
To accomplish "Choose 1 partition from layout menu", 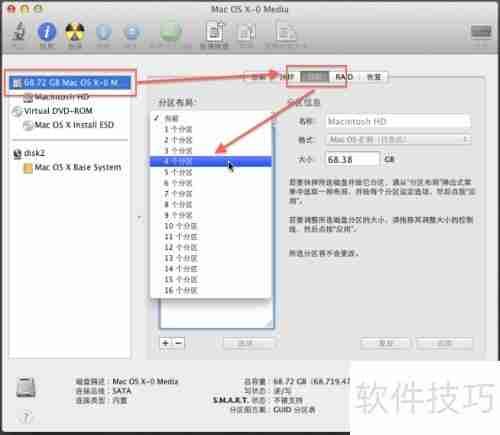I will coord(211,129).
